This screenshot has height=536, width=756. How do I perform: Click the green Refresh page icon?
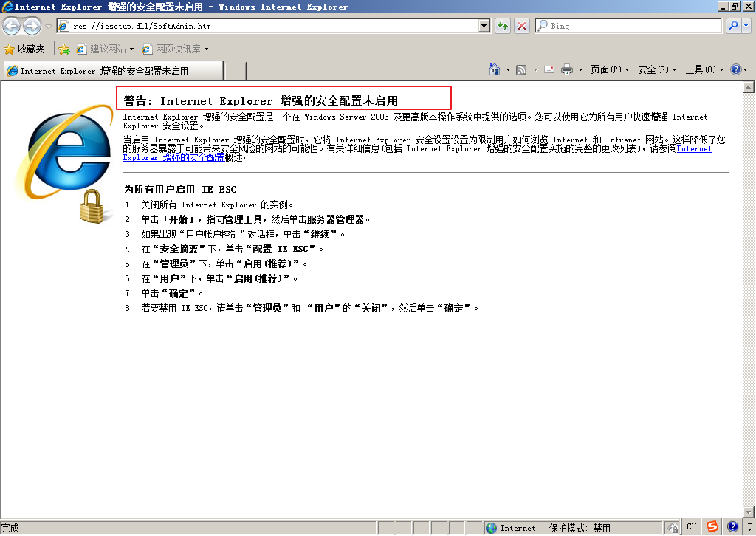point(502,26)
